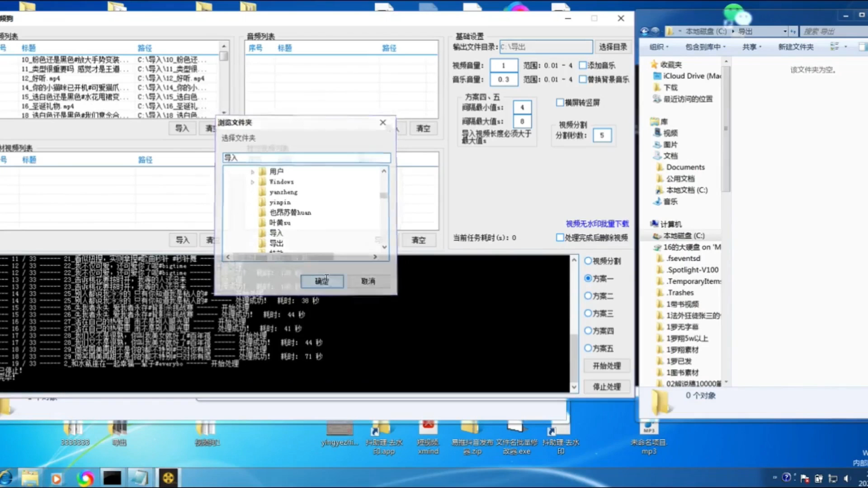
Task: Go back in the Explorer window
Action: (644, 31)
